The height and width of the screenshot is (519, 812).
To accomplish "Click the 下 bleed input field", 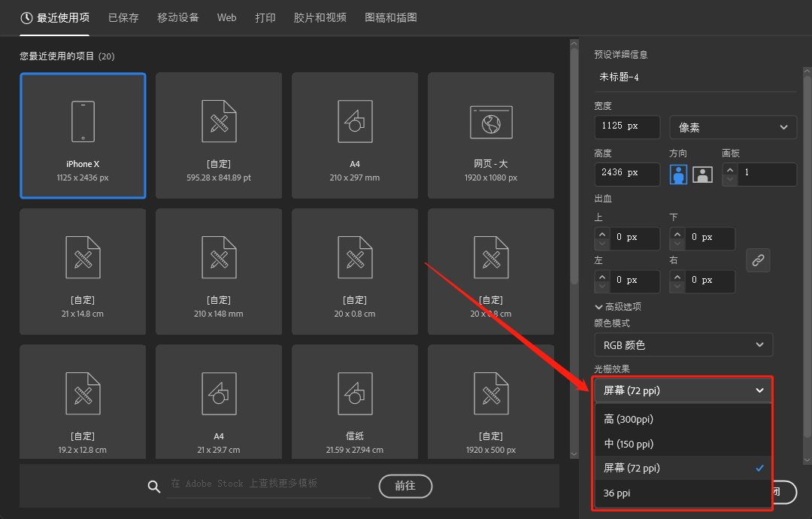I will 710,238.
